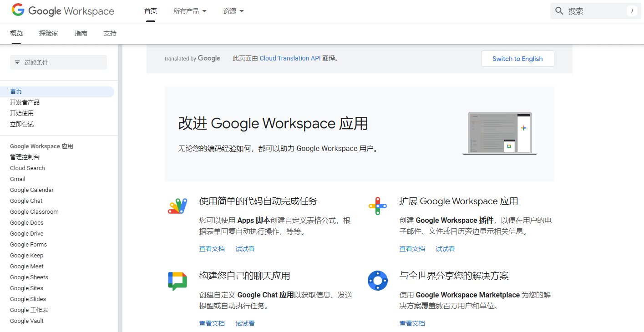Open 查看文档 under 与全世界分享您的解决方案
Screen dimensions: 644x332
click(x=412, y=323)
